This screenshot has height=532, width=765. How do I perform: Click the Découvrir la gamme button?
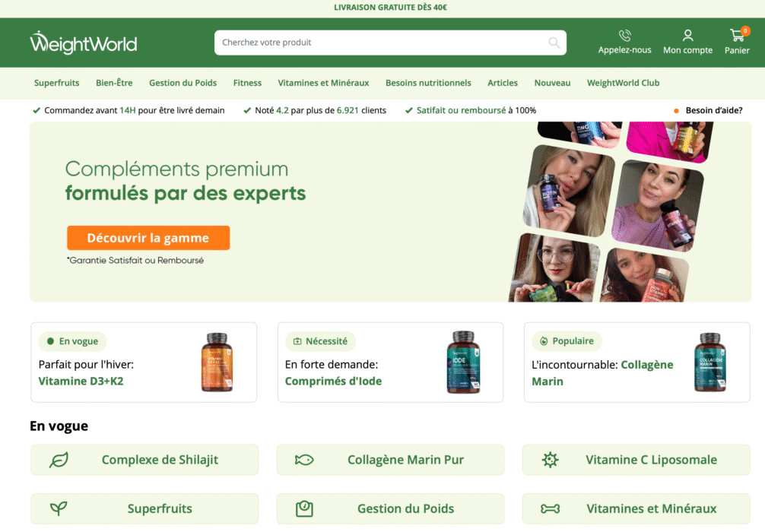pos(148,238)
